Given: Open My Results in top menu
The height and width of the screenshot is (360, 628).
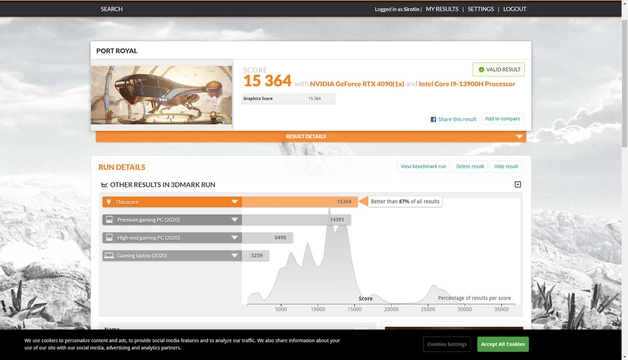Looking at the screenshot, I should (442, 9).
